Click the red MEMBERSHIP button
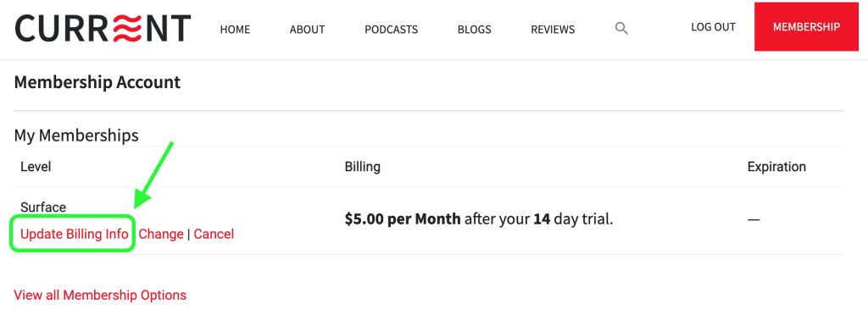The width and height of the screenshot is (868, 326). [807, 26]
